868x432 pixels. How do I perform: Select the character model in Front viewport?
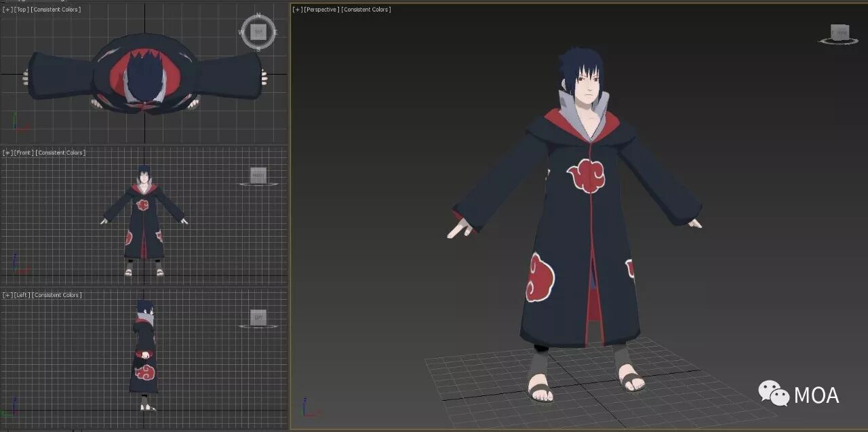[144, 221]
